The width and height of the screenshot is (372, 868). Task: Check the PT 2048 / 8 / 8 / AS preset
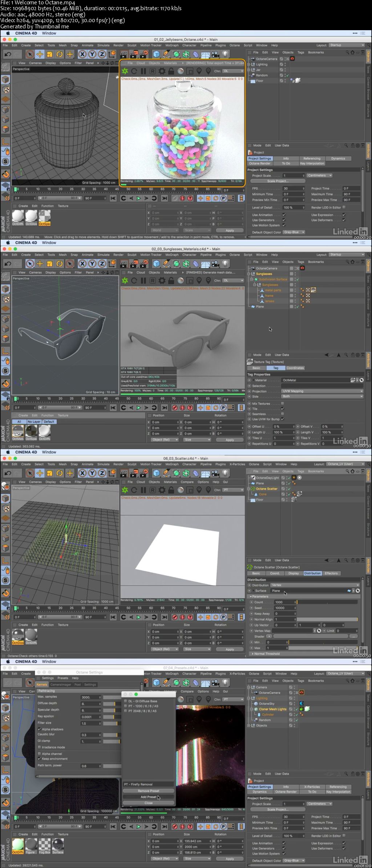pos(126,711)
